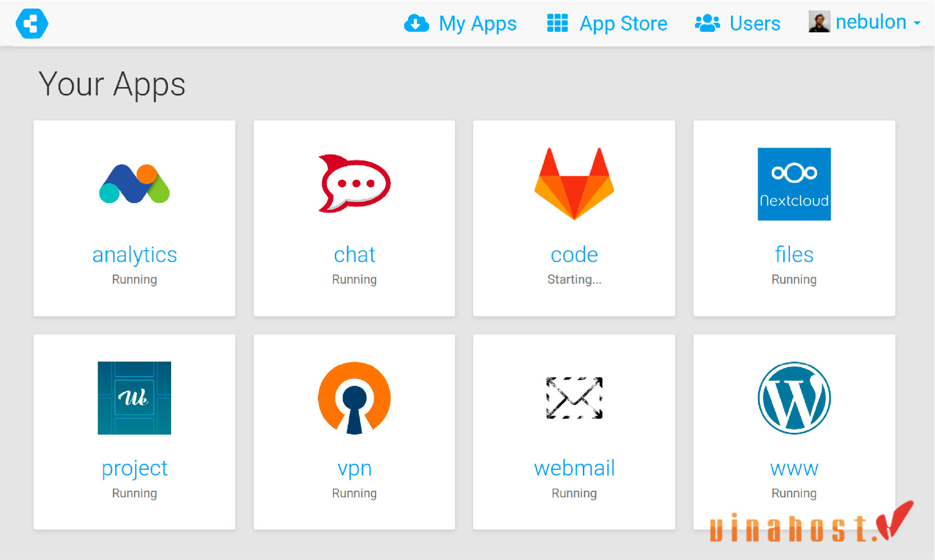Open the OpenVPN keyhole icon
The width and height of the screenshot is (935, 560).
(x=354, y=398)
